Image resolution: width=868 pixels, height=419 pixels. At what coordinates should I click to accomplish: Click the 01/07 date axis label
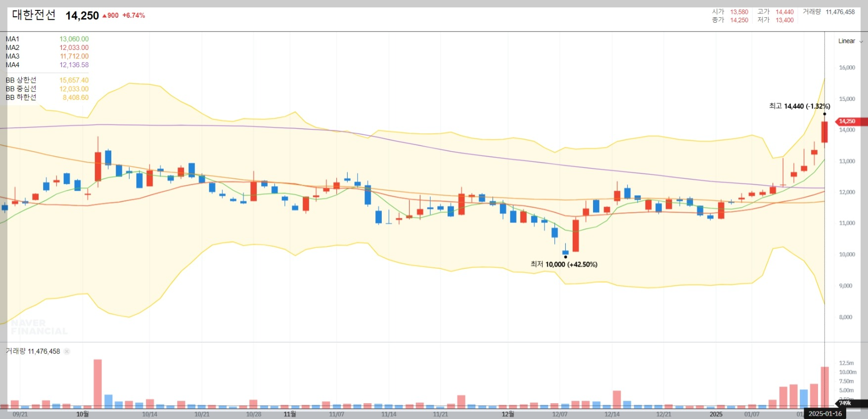752,414
